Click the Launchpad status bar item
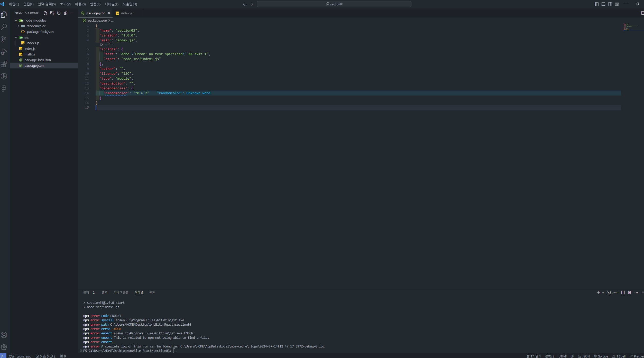 20,356
